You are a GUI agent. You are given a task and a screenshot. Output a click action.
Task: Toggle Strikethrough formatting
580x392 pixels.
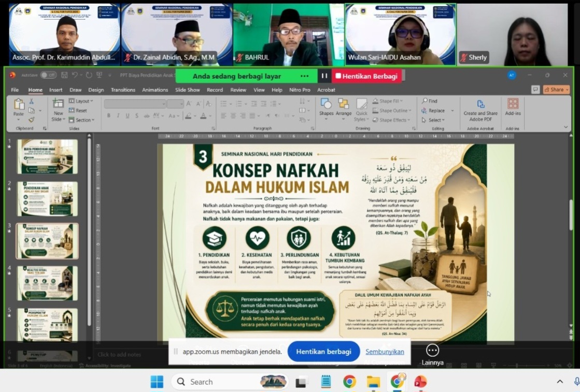(147, 115)
